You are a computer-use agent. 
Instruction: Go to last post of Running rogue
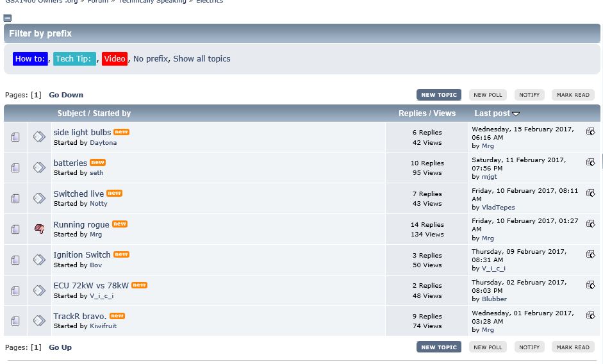(x=591, y=224)
